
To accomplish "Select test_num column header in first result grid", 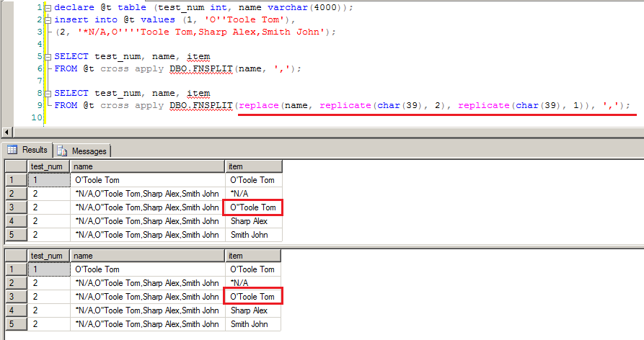I will [48, 166].
